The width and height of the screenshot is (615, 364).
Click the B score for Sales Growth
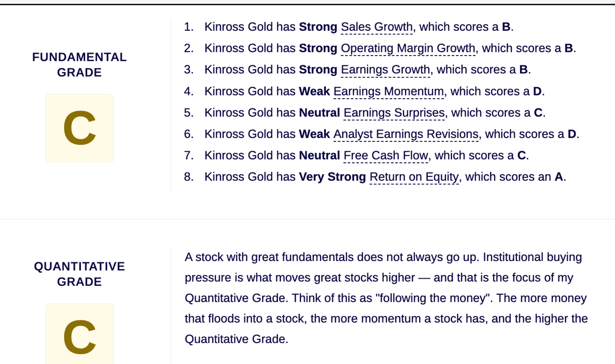506,27
